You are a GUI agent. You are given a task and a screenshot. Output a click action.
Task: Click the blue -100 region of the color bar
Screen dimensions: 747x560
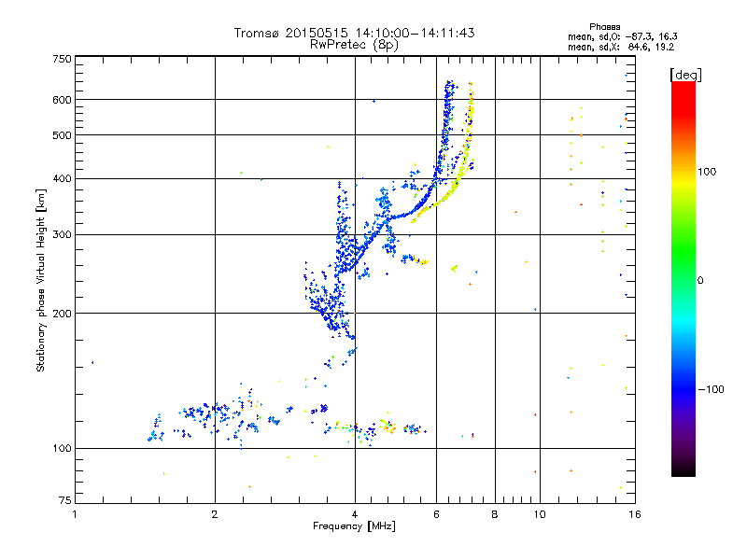(x=684, y=389)
